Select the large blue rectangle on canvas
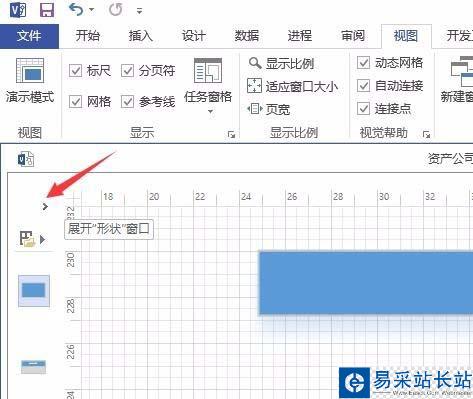The width and height of the screenshot is (473, 399). (x=366, y=283)
